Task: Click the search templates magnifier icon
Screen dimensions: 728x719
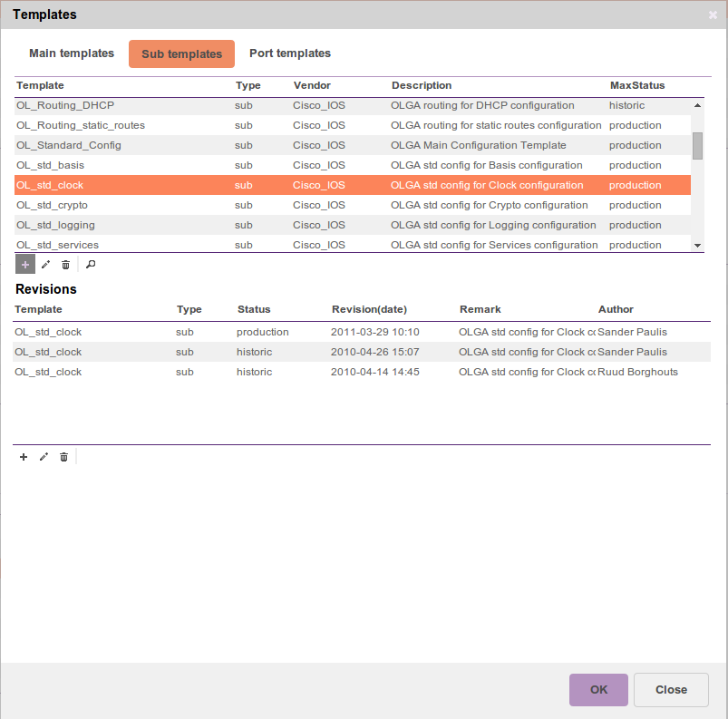Action: (91, 265)
